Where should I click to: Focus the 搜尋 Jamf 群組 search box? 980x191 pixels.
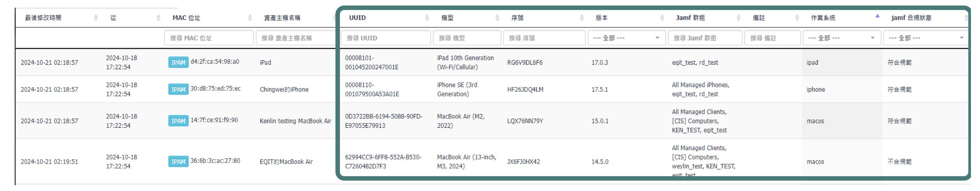pyautogui.click(x=705, y=38)
